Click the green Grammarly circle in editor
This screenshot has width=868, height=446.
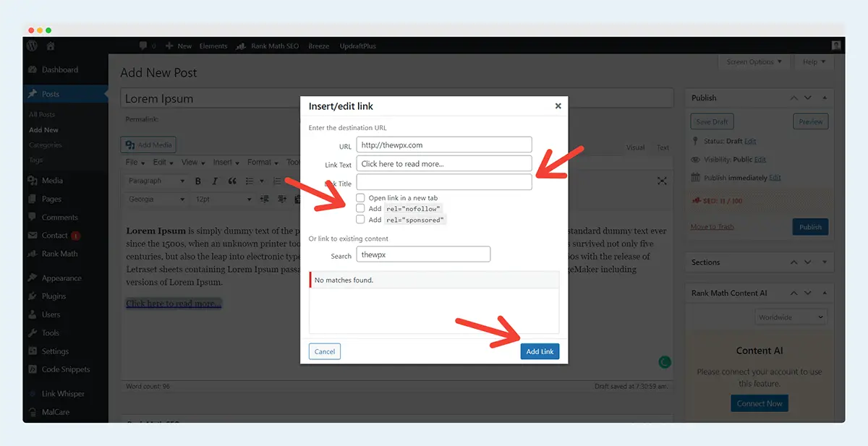pos(665,362)
